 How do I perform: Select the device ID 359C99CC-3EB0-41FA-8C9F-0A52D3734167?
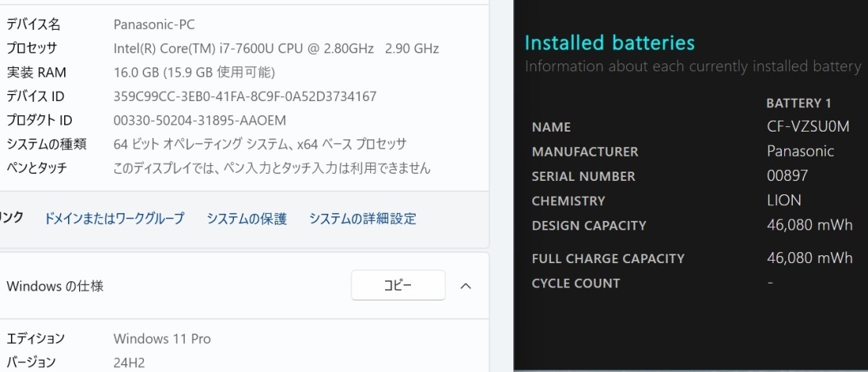245,96
